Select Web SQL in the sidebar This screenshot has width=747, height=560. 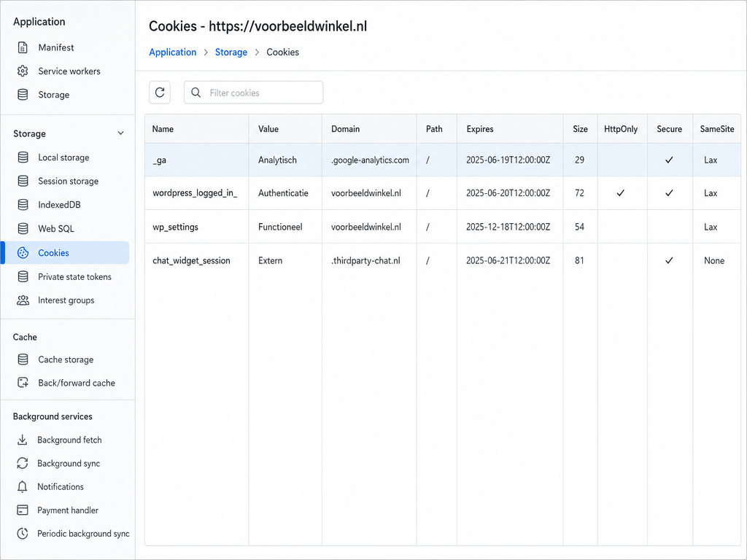[55, 228]
